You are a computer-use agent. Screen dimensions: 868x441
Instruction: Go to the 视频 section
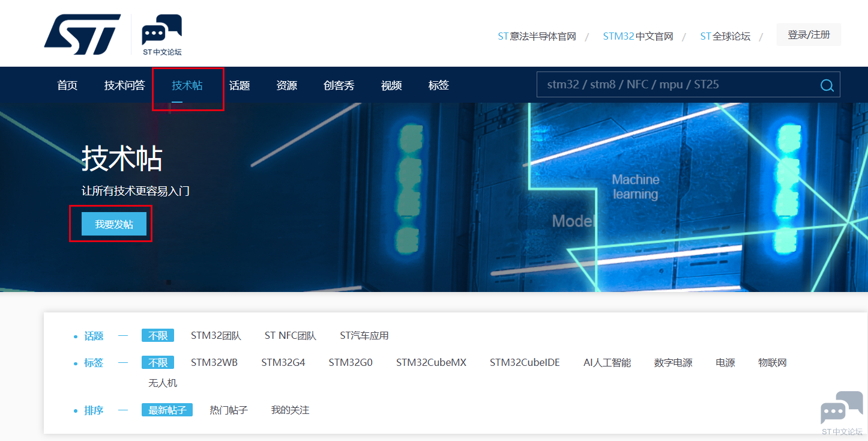(391, 85)
